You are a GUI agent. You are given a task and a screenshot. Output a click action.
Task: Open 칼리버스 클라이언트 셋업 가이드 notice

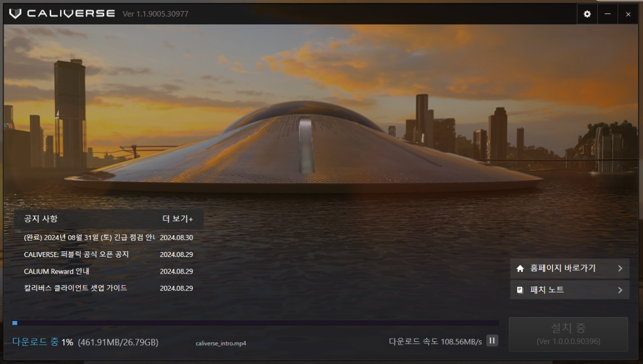point(76,288)
